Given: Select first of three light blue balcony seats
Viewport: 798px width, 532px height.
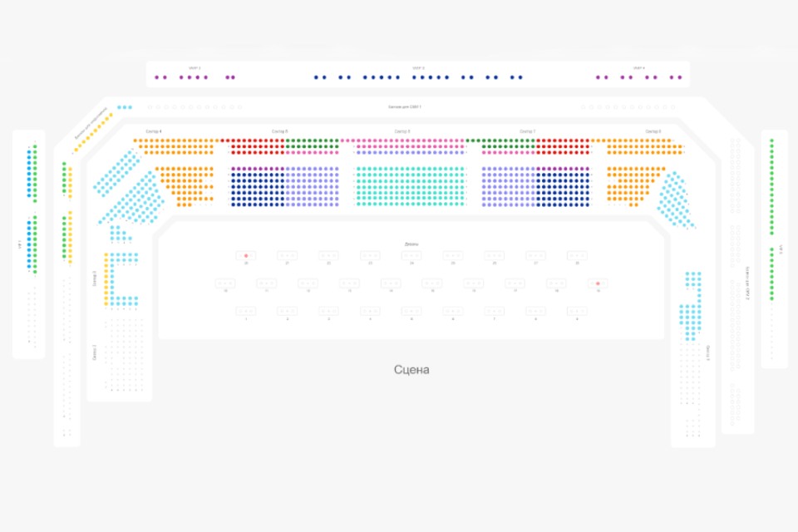Looking at the screenshot, I should [x=119, y=107].
